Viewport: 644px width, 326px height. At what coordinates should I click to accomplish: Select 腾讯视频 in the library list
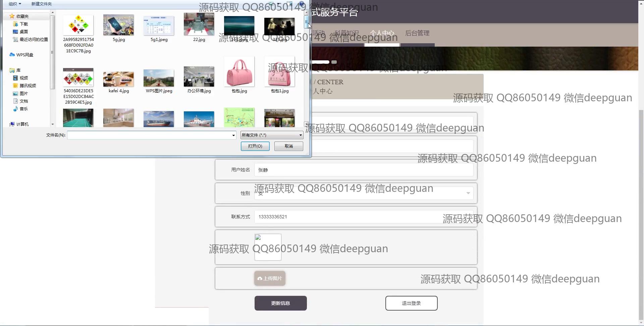click(x=28, y=86)
